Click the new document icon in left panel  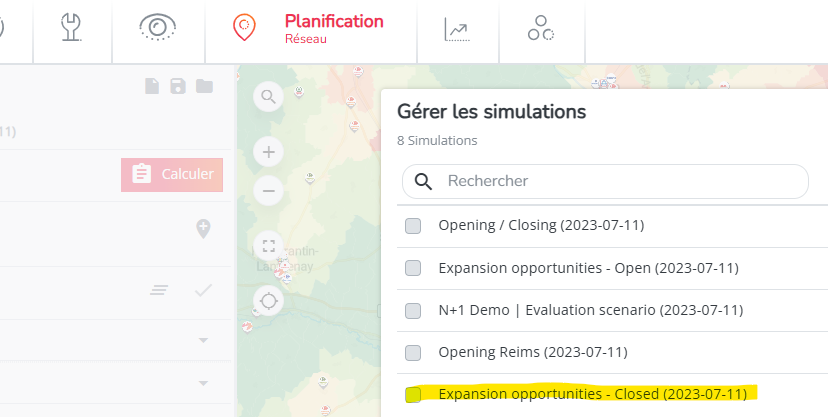pos(152,86)
